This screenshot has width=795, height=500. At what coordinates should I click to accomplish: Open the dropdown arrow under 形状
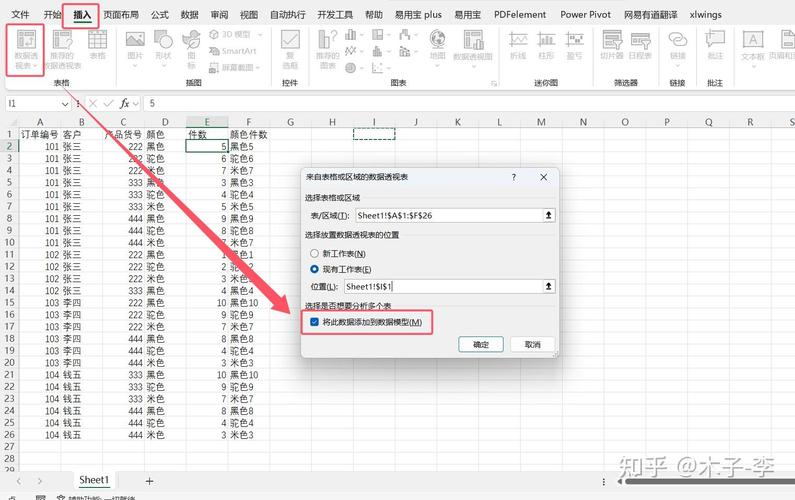(163, 66)
